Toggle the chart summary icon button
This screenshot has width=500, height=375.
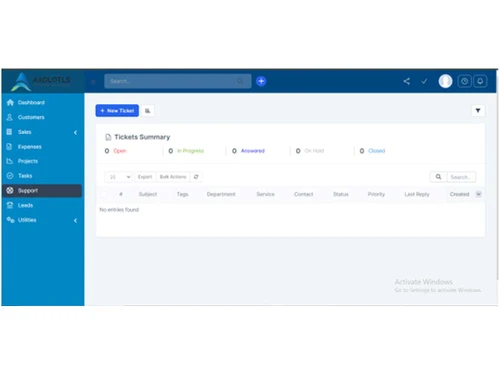pos(147,111)
